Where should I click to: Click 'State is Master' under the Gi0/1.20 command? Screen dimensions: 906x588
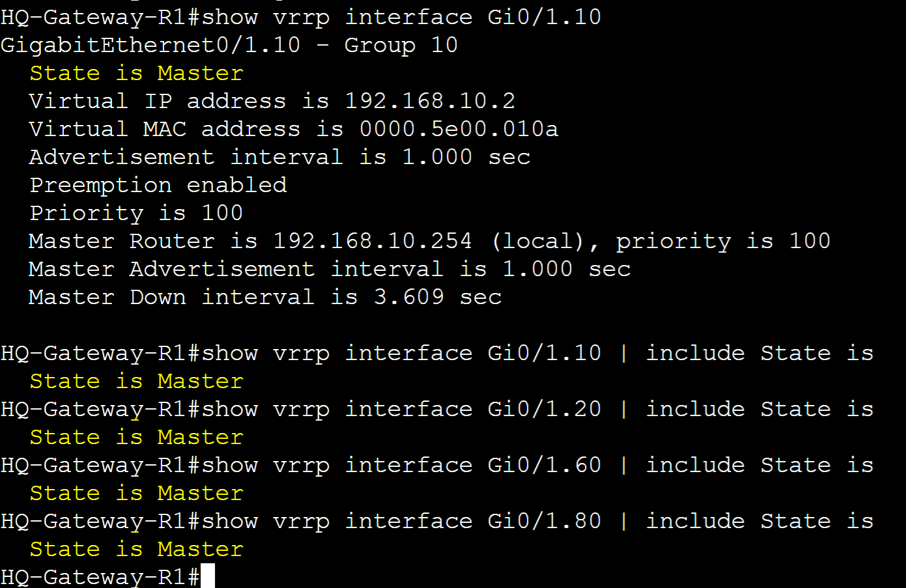pos(136,437)
